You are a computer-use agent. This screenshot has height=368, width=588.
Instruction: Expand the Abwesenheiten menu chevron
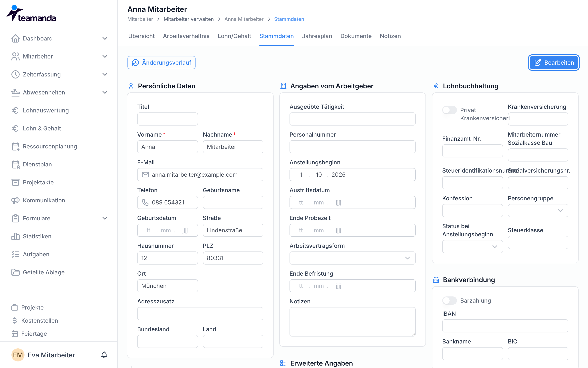(105, 92)
